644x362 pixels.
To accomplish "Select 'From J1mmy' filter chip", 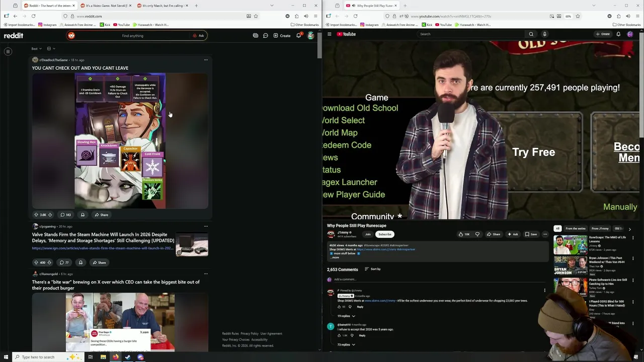I will (x=600, y=229).
